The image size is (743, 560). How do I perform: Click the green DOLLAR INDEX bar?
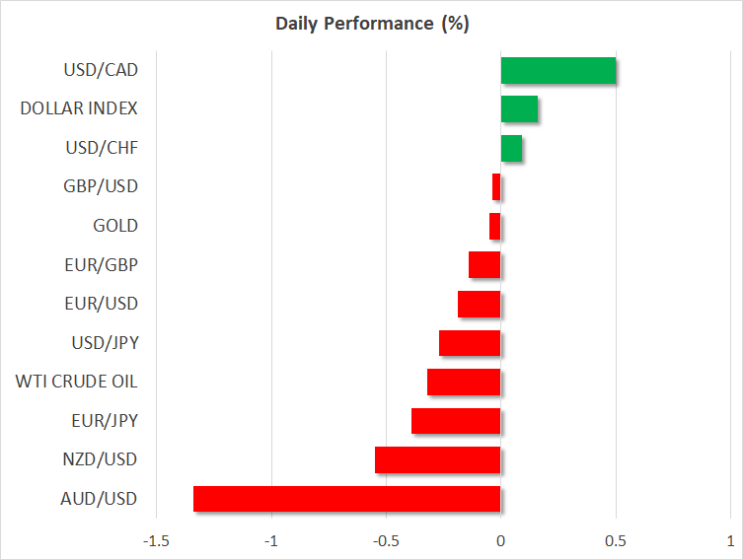tap(519, 109)
